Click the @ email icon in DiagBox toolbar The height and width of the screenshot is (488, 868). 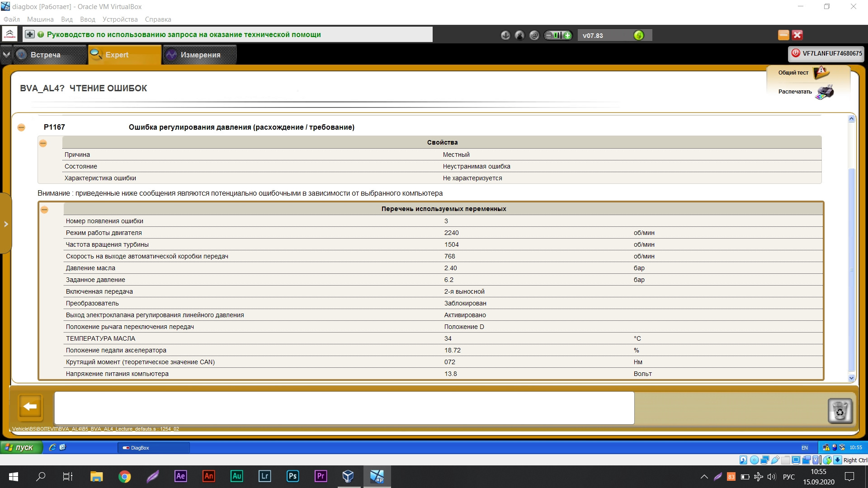tap(534, 35)
